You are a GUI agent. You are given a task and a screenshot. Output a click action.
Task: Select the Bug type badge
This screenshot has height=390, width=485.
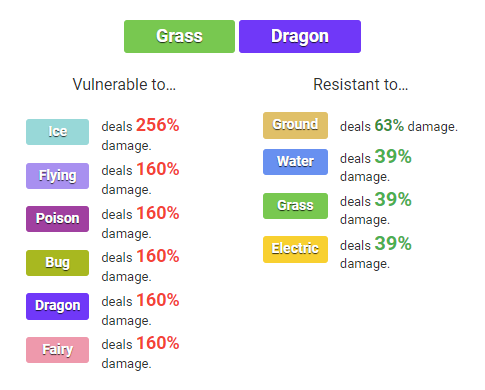(58, 263)
